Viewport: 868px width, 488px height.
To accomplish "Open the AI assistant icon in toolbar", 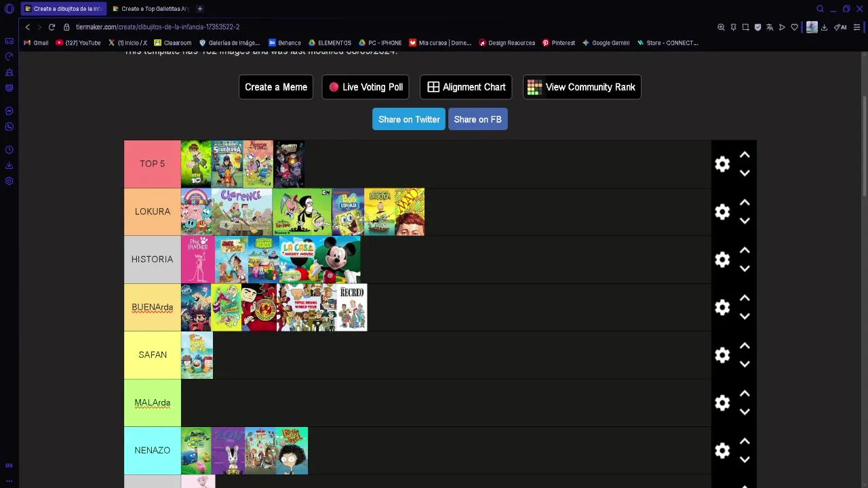I will click(x=841, y=27).
